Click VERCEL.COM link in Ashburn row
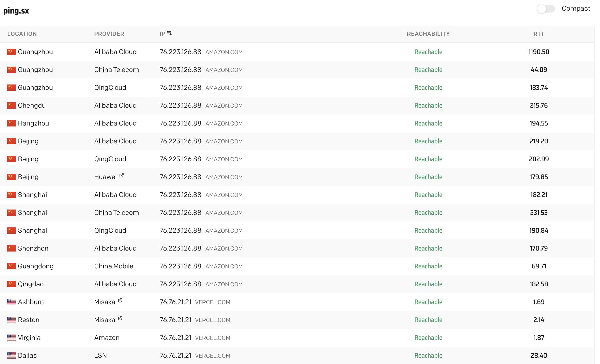The height and width of the screenshot is (364, 600). (x=212, y=302)
